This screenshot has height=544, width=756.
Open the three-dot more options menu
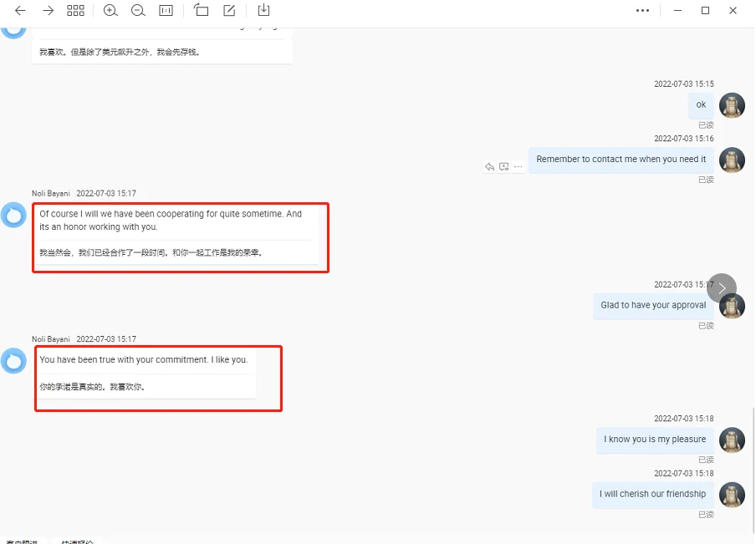point(642,11)
